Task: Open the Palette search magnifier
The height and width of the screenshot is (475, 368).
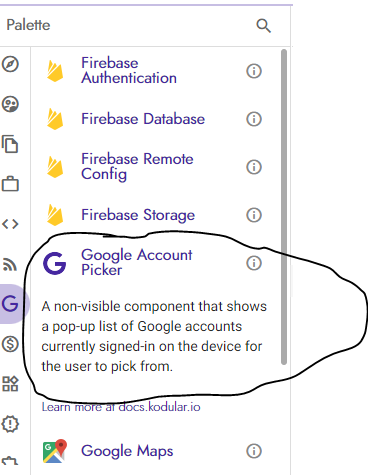Action: [x=263, y=26]
